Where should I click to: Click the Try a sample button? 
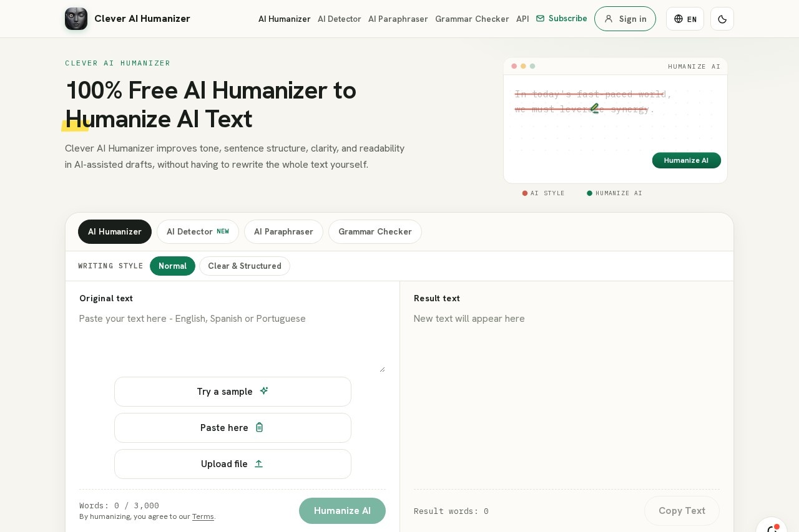(233, 392)
